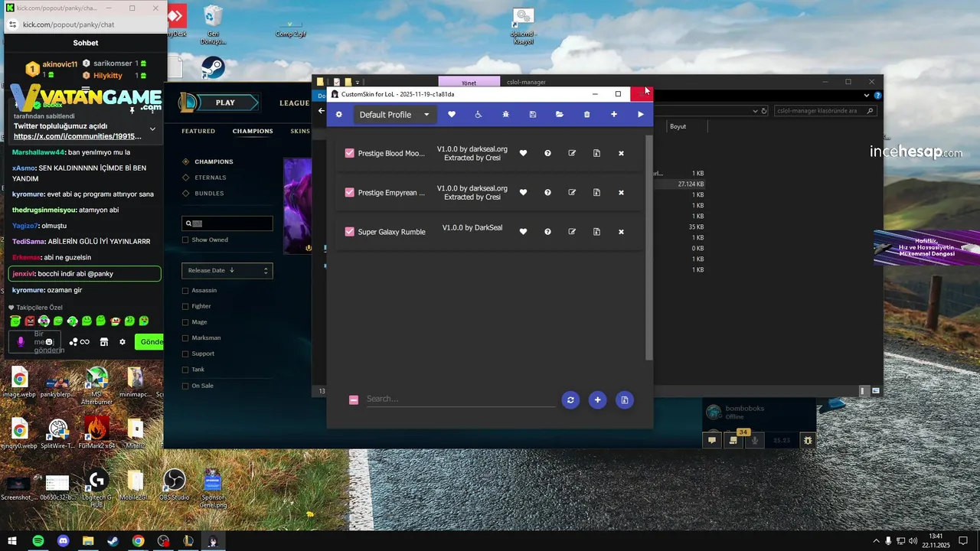
Task: Export the Prestige Empyrean mod file
Action: click(596, 192)
